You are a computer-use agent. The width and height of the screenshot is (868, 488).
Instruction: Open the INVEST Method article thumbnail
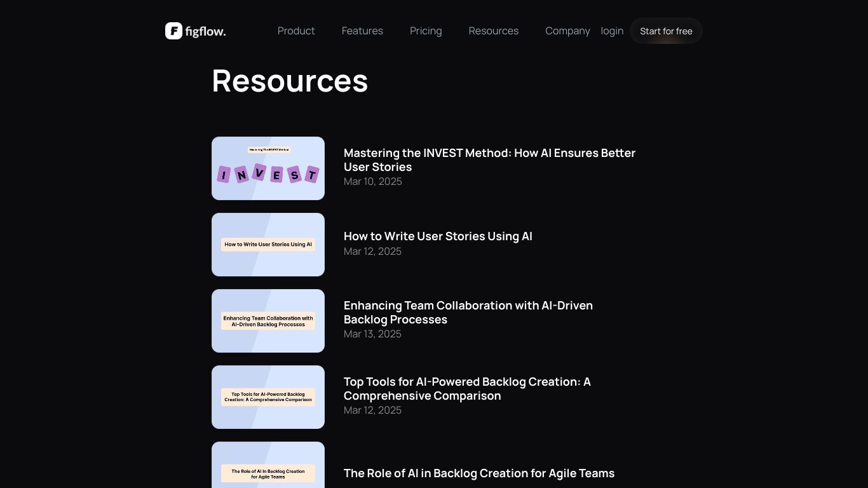tap(268, 168)
